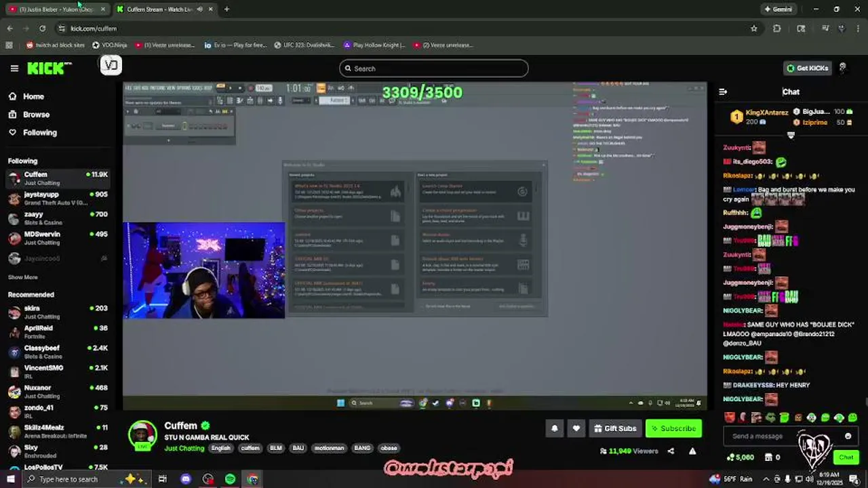This screenshot has height=488, width=868.
Task: Click the Gift Subs button
Action: click(x=615, y=428)
